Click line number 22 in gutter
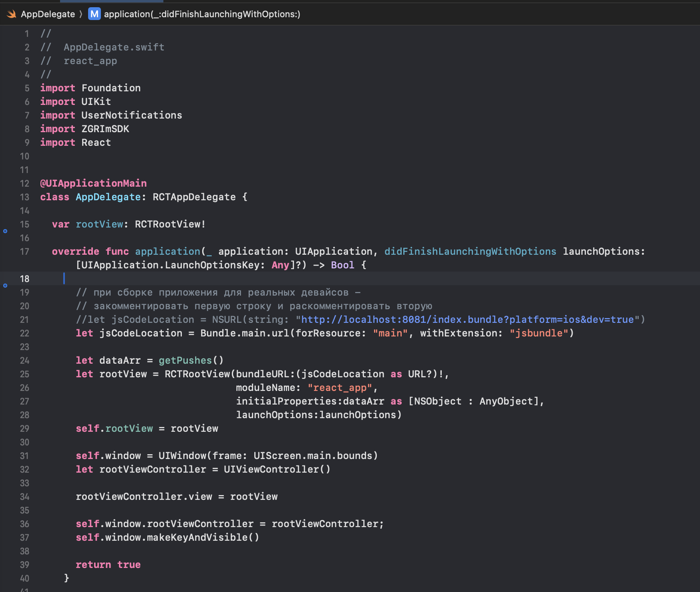This screenshot has height=592, width=700. [x=25, y=333]
